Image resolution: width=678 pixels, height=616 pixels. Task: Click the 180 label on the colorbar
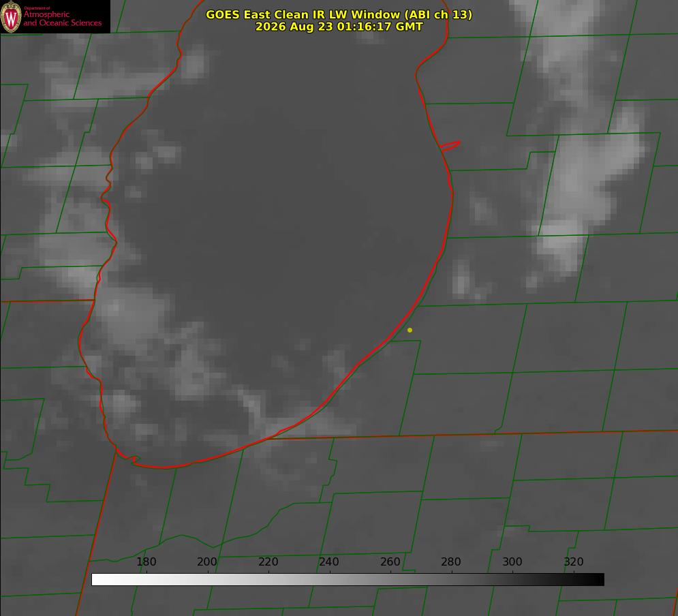click(146, 561)
